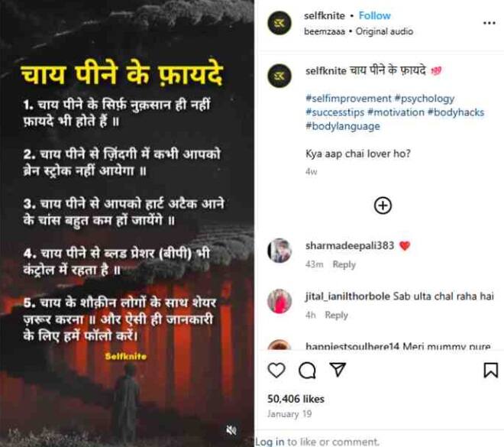View sharmadeepali383's profile avatar
Viewport: 504px width, 447px height.
[279, 251]
